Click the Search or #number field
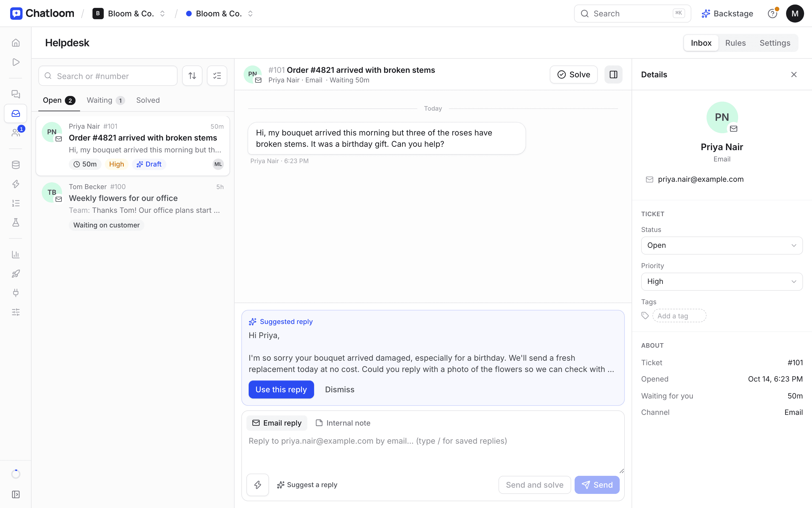The width and height of the screenshot is (812, 508). (x=108, y=76)
